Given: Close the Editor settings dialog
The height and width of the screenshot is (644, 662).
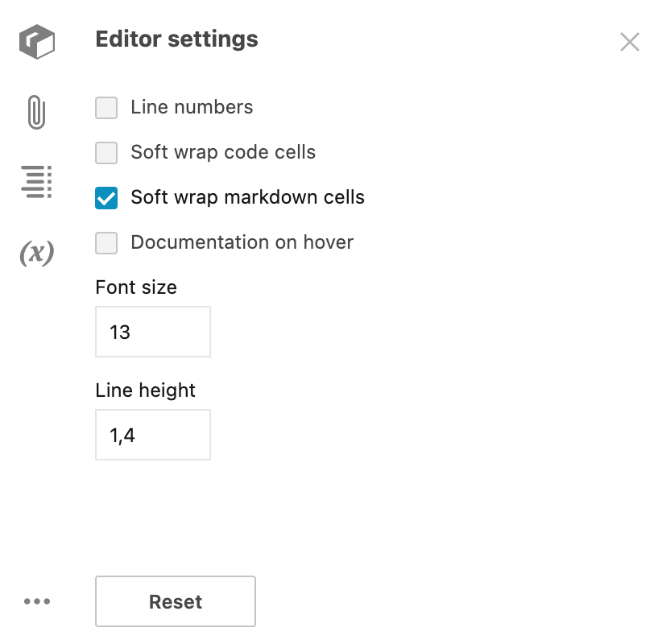Looking at the screenshot, I should pos(630,41).
